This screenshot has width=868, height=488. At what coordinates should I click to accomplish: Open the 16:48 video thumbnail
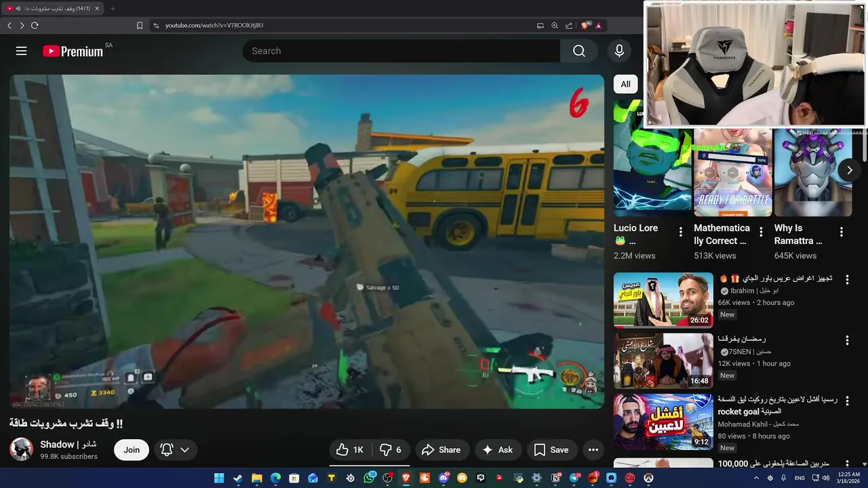663,361
